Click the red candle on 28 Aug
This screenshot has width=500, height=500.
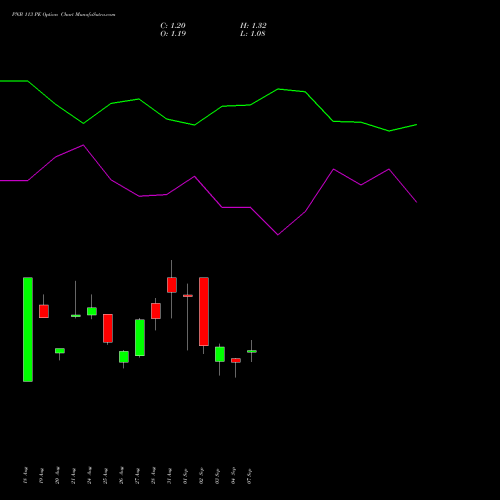pyautogui.click(x=156, y=311)
